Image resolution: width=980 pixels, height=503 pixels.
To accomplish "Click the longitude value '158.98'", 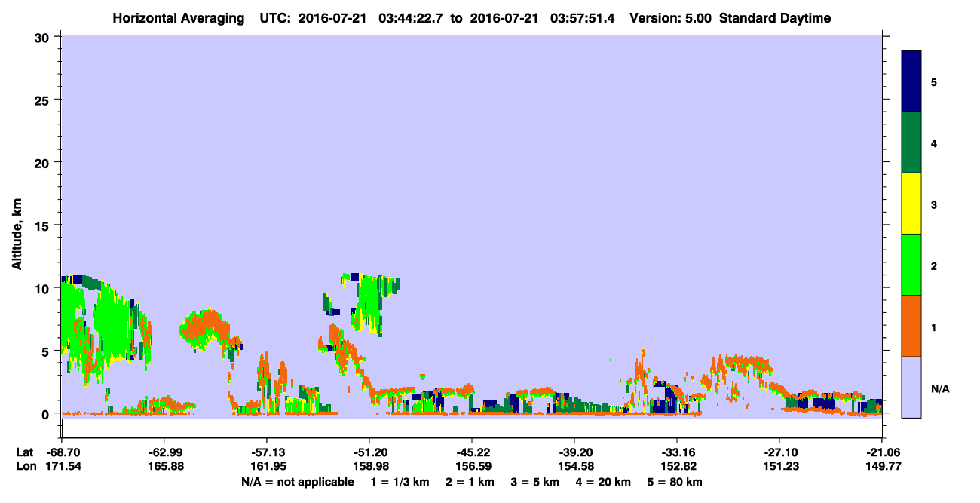I will (x=369, y=467).
